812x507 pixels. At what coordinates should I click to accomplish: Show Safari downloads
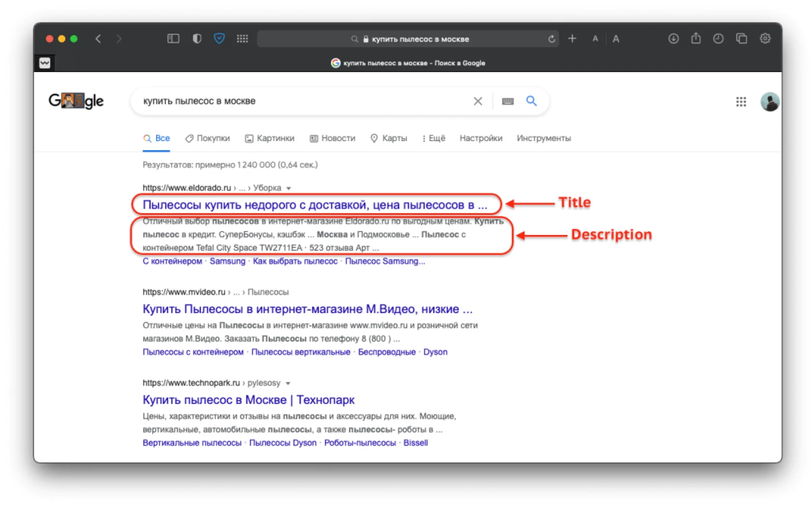pos(673,39)
